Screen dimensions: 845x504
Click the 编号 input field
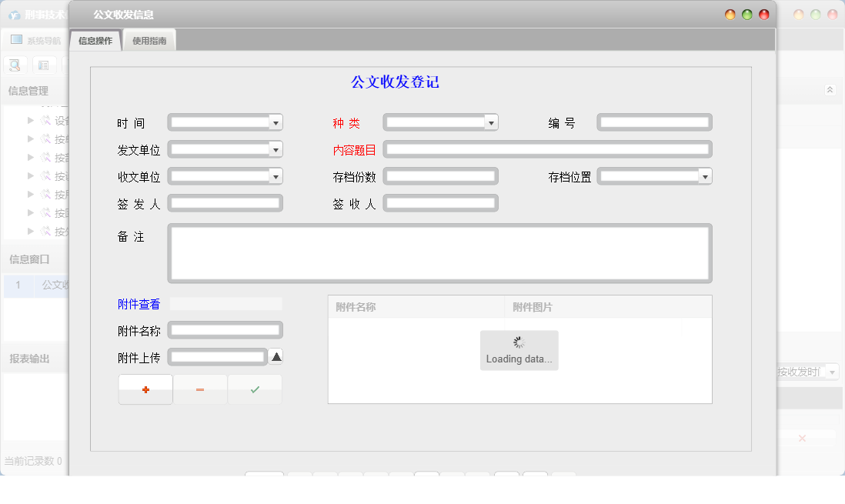pos(654,122)
